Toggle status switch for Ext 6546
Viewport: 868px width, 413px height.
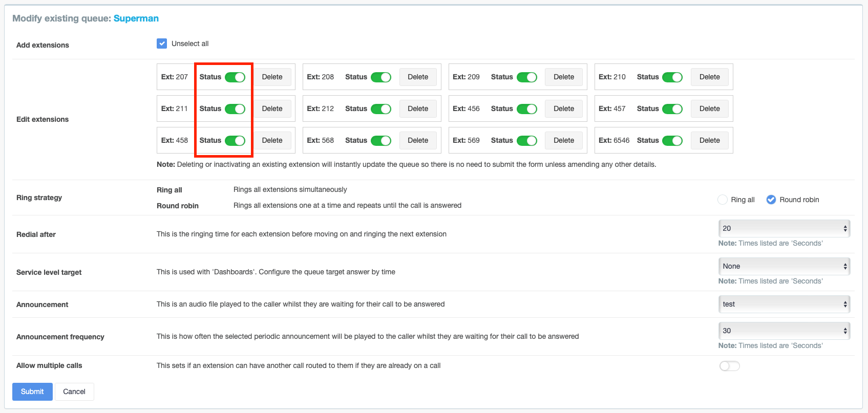672,141
